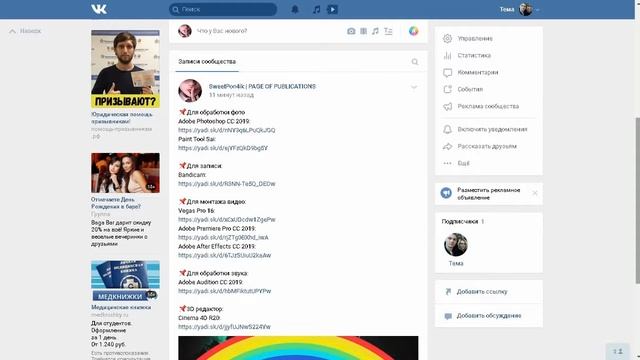Close the advertisement placement banner
This screenshot has width=640, height=360.
[535, 193]
